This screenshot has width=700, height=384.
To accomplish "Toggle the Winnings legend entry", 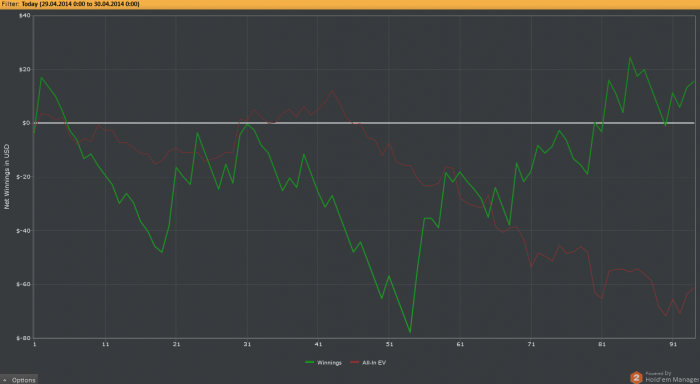I will (x=324, y=363).
